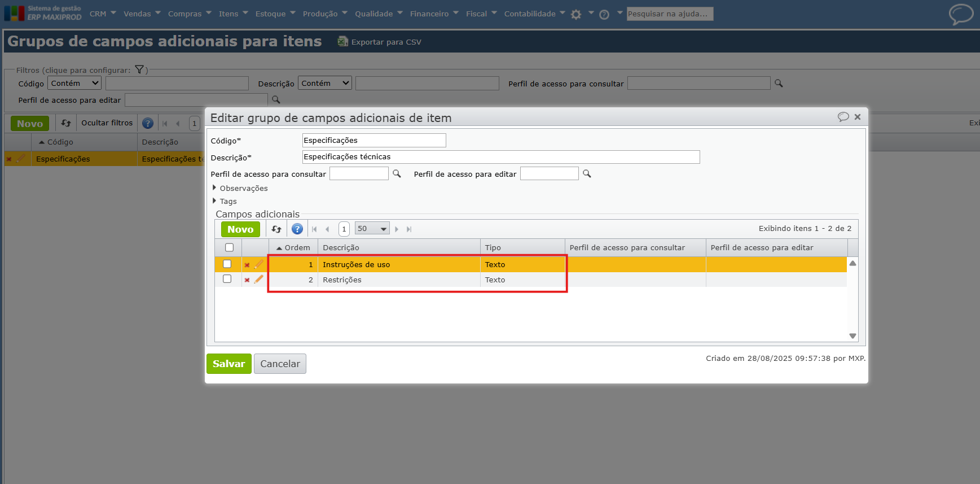980x484 pixels.
Task: Delete the Instruções de uso field
Action: [x=247, y=265]
